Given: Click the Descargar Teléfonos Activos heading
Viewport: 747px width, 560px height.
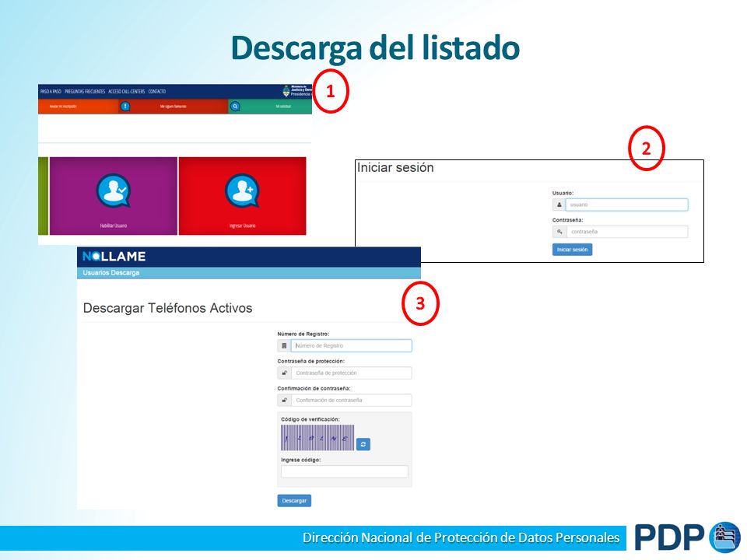Looking at the screenshot, I should (x=168, y=308).
